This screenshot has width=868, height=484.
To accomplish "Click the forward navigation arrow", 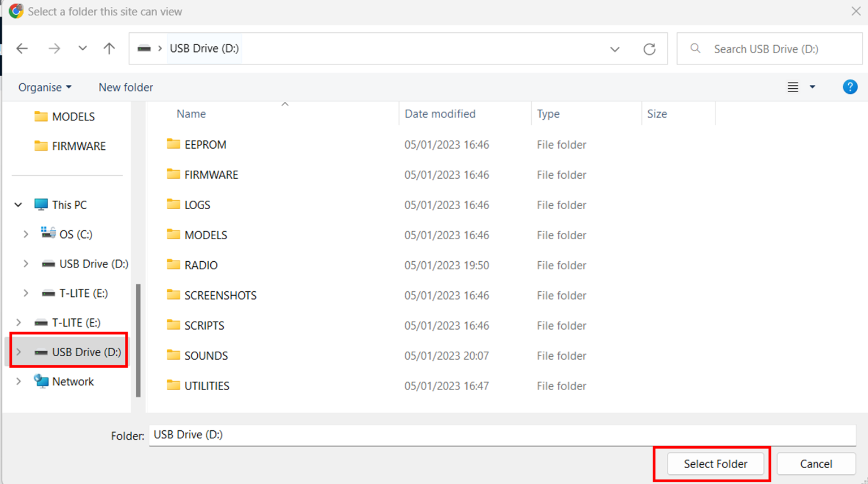I will point(54,49).
